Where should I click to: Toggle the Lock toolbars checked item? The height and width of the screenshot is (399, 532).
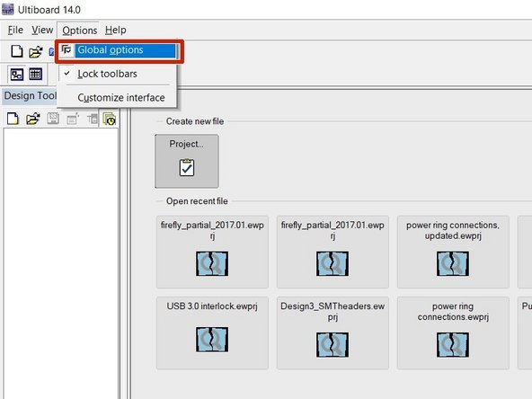pyautogui.click(x=118, y=74)
